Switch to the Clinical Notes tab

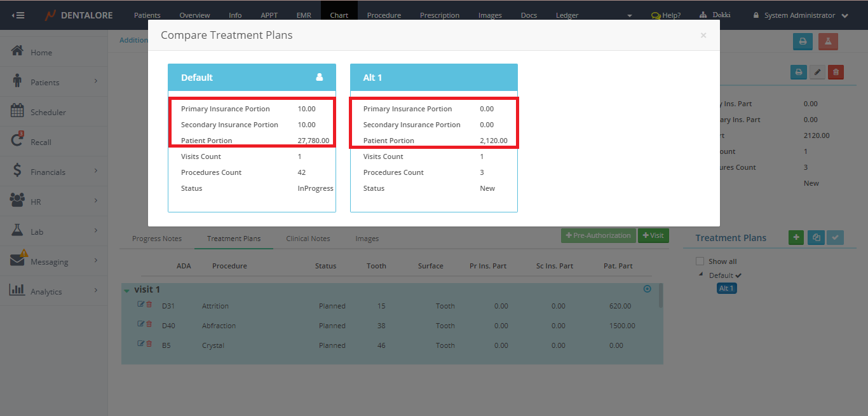pos(308,239)
